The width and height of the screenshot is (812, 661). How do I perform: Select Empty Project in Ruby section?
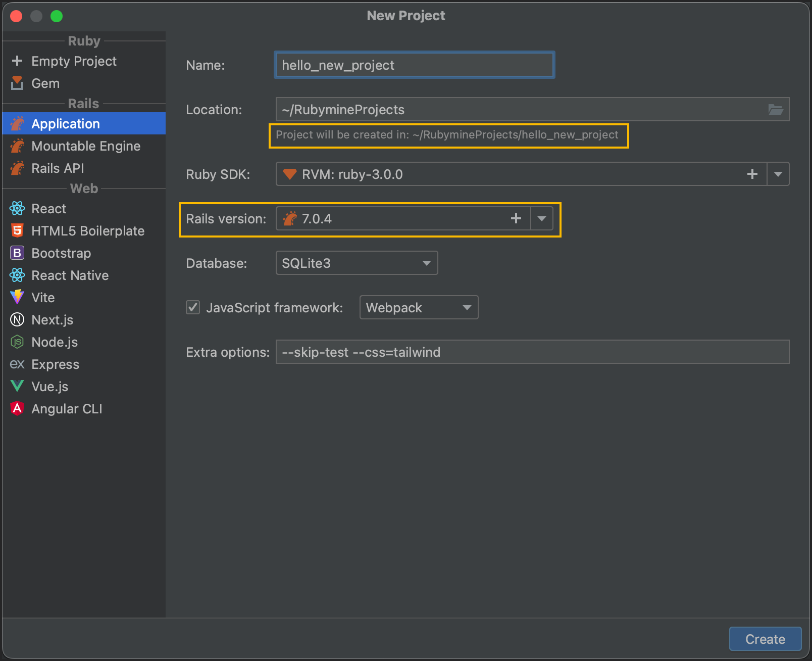coord(74,61)
